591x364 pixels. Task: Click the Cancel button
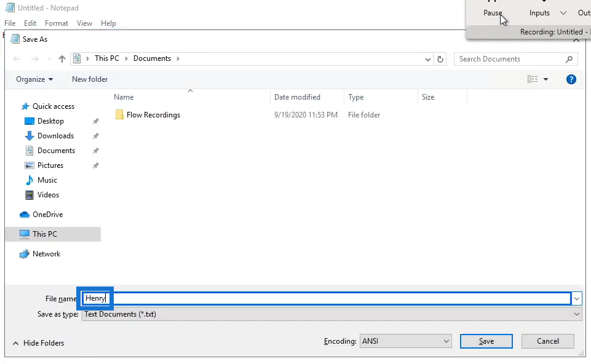[x=548, y=341]
